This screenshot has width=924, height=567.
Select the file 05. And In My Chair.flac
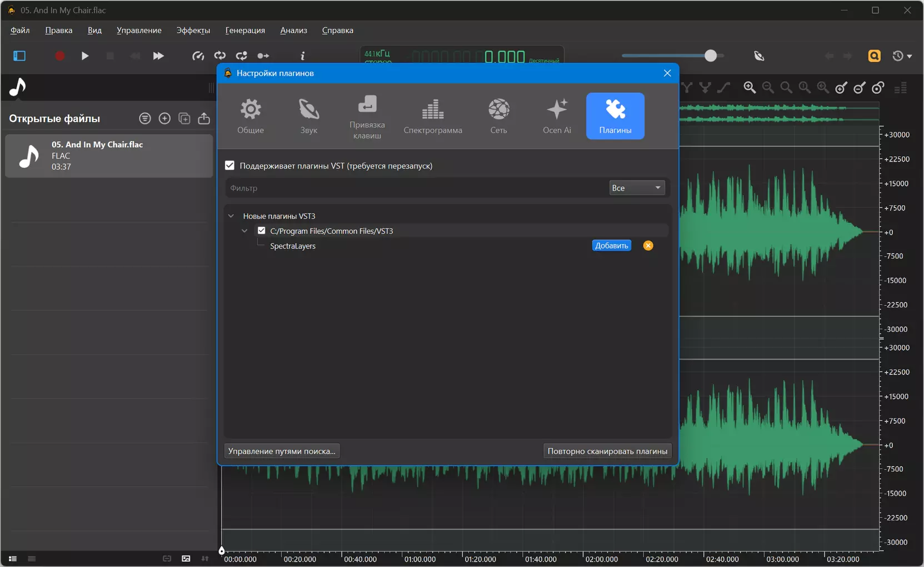coord(109,156)
